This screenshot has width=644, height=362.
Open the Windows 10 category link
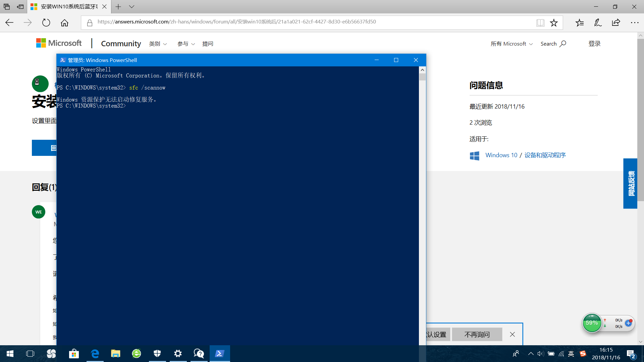[x=501, y=155]
